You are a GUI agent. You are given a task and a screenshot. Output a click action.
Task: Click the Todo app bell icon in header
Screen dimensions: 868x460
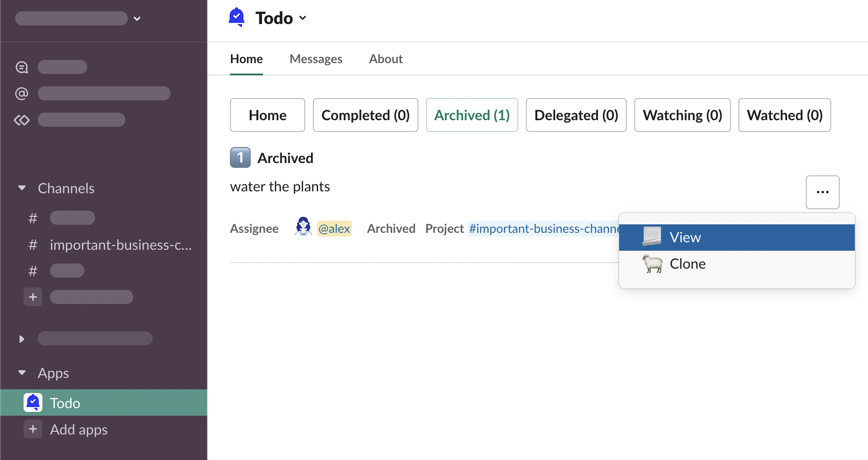tap(237, 17)
